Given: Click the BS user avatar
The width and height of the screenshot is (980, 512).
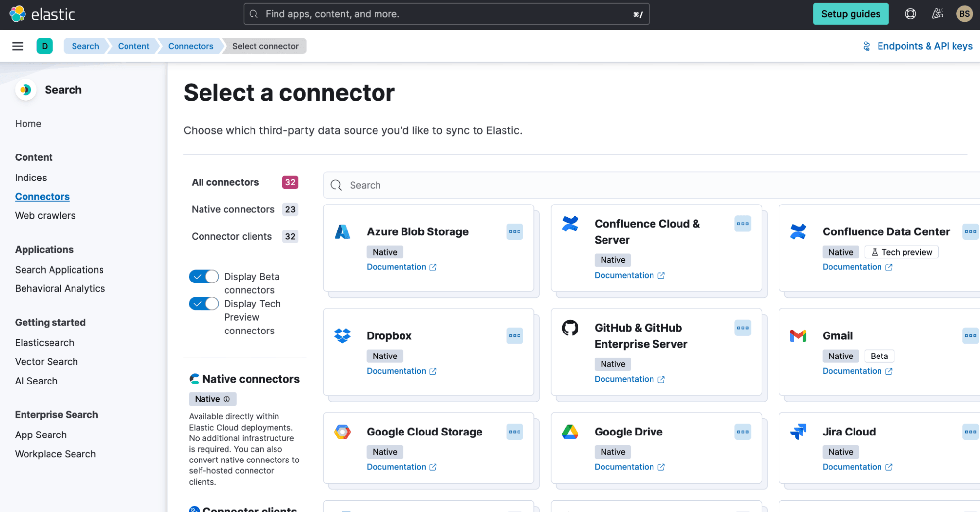Looking at the screenshot, I should (x=964, y=14).
